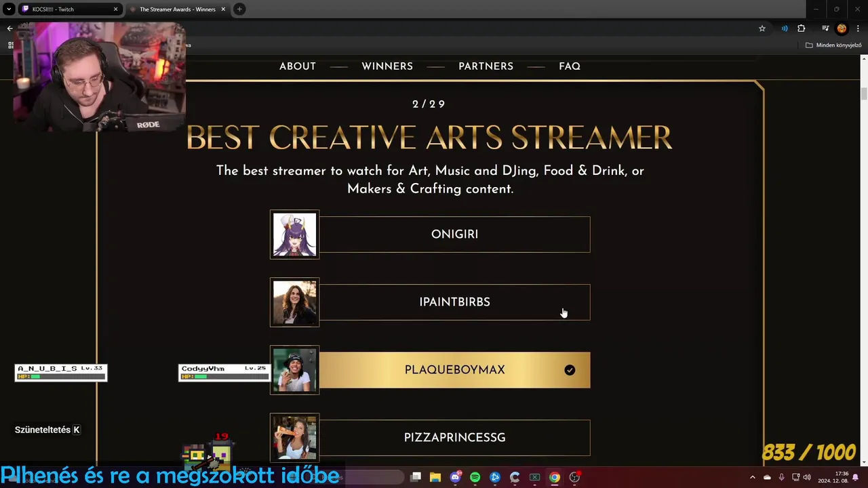Click the microphone tray icon
The height and width of the screenshot is (488, 868).
781,477
